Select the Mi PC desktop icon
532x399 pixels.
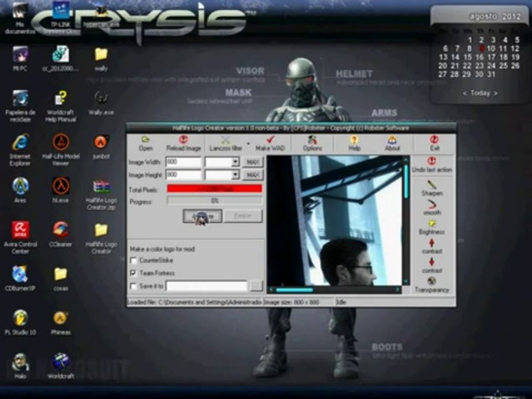21,54
